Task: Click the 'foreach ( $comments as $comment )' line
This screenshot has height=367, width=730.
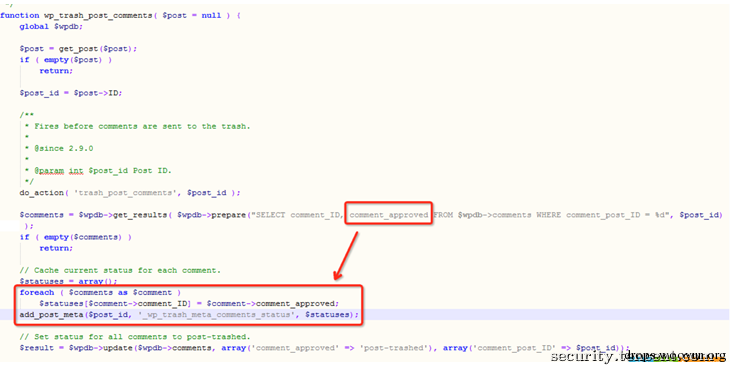Action: coord(100,292)
